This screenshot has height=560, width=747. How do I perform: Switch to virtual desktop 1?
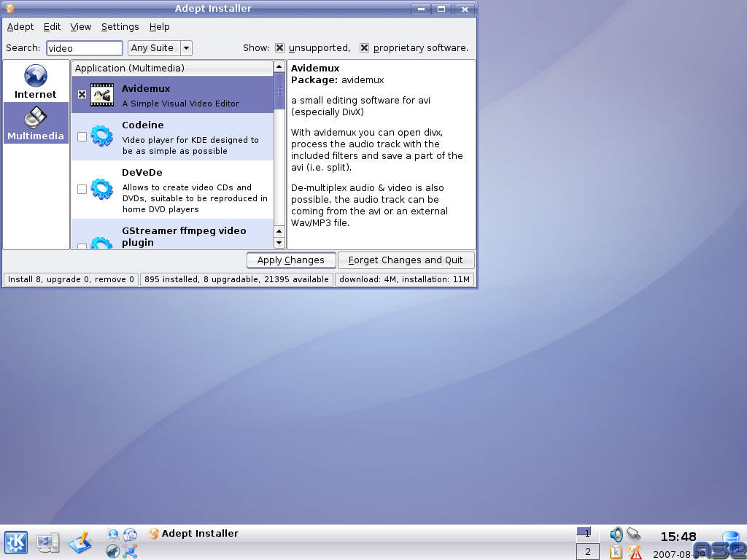pos(587,534)
